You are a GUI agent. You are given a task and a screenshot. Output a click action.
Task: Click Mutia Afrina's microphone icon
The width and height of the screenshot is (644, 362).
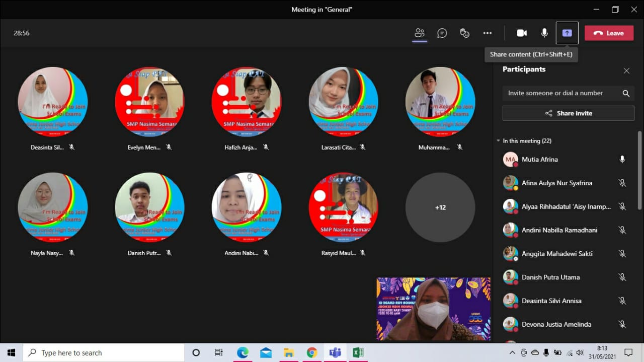tap(622, 160)
